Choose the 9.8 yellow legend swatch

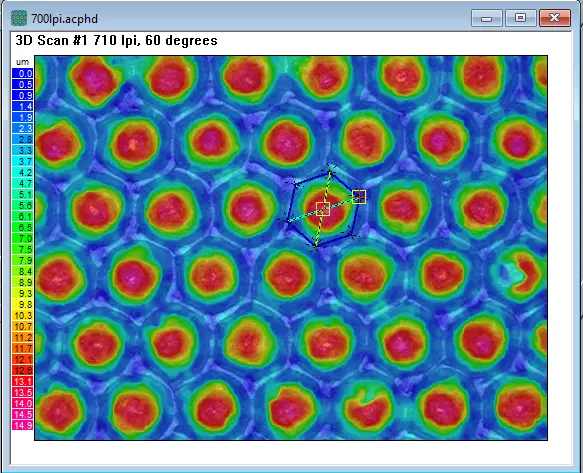click(x=22, y=305)
